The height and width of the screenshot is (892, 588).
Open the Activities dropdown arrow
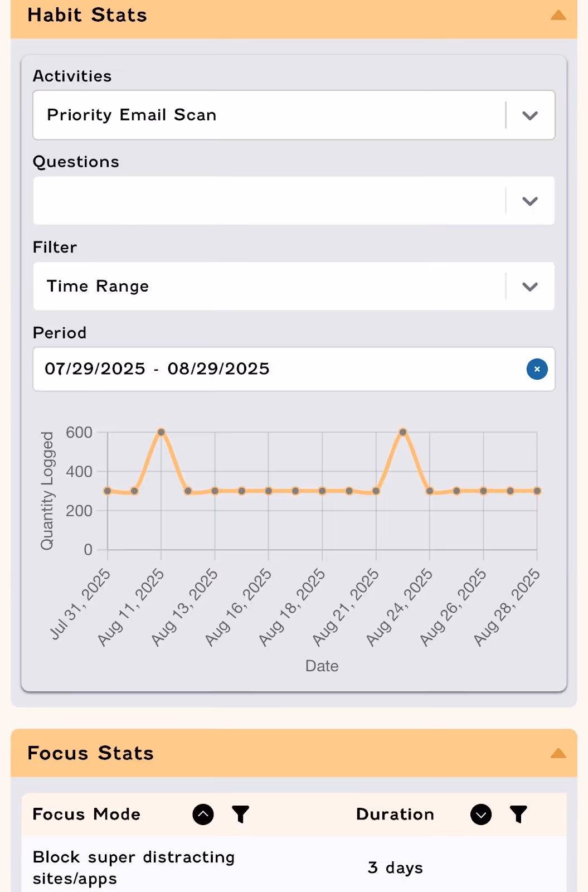click(x=530, y=115)
